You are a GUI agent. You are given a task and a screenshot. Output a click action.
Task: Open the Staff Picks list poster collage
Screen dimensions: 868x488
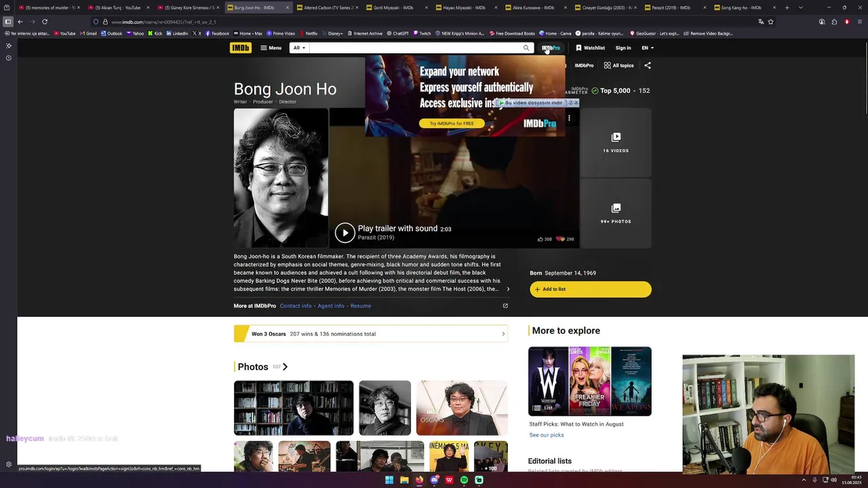(590, 381)
